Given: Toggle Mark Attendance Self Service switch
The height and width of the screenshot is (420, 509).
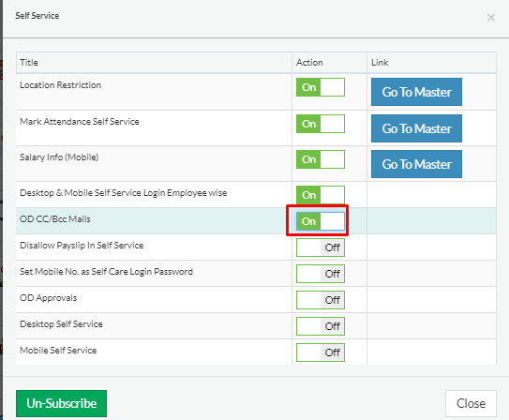Looking at the screenshot, I should [320, 124].
